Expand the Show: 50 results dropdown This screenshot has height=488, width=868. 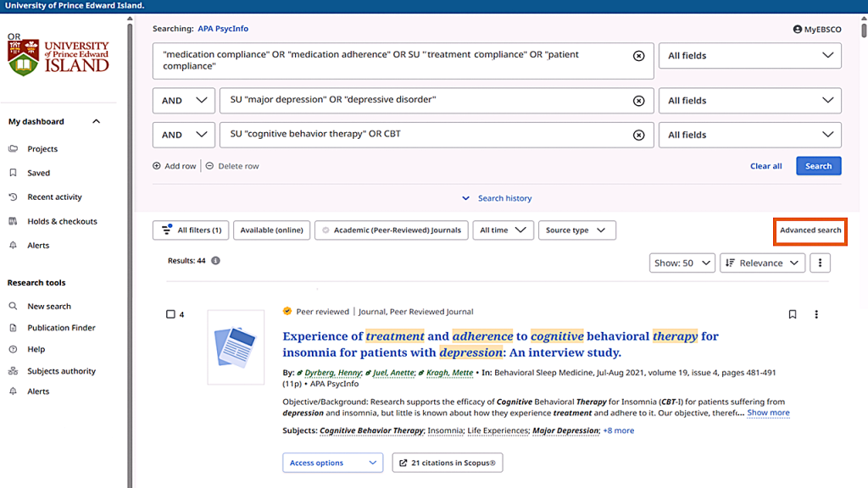click(682, 263)
